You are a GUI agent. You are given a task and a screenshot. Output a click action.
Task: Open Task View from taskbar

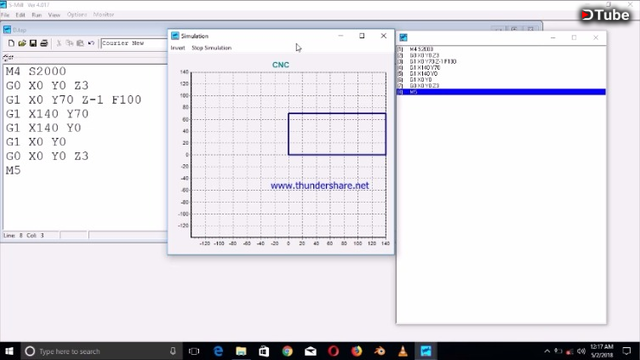pyautogui.click(x=194, y=351)
